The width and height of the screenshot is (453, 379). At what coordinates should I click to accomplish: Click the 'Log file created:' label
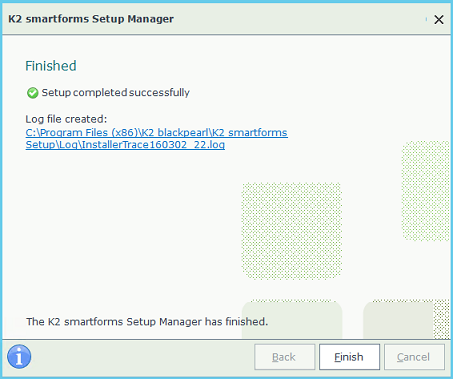(x=66, y=119)
